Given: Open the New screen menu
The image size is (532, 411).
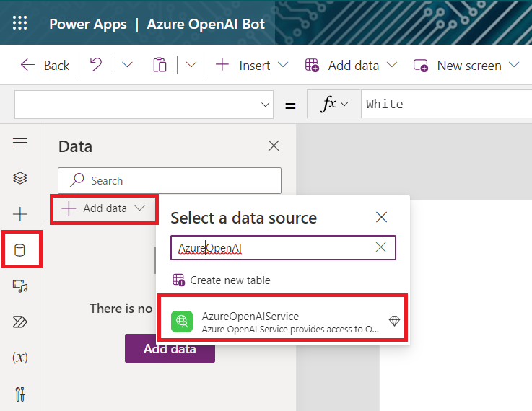Looking at the screenshot, I should (466, 65).
